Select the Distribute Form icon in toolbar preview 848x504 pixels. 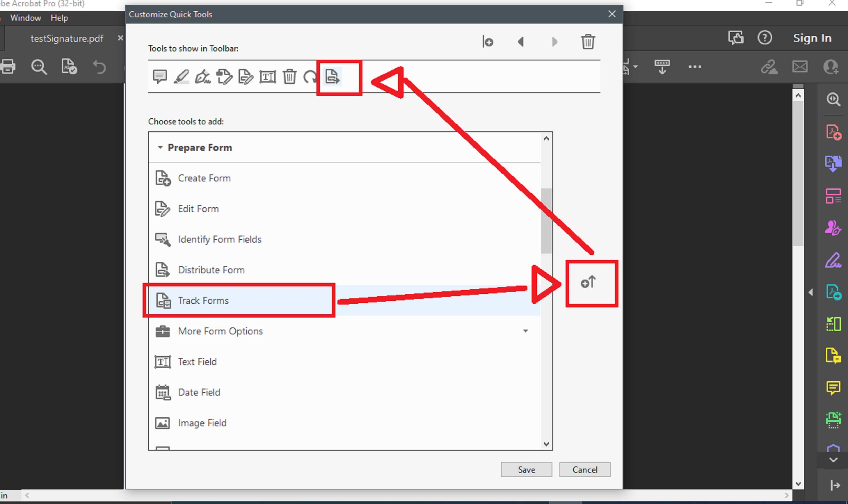(332, 76)
